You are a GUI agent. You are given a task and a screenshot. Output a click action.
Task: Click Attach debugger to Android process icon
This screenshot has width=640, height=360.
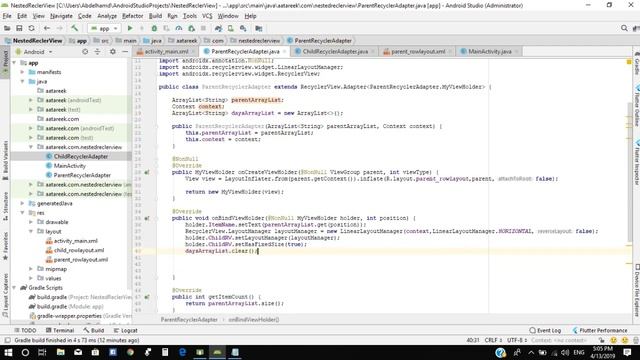tap(191, 28)
